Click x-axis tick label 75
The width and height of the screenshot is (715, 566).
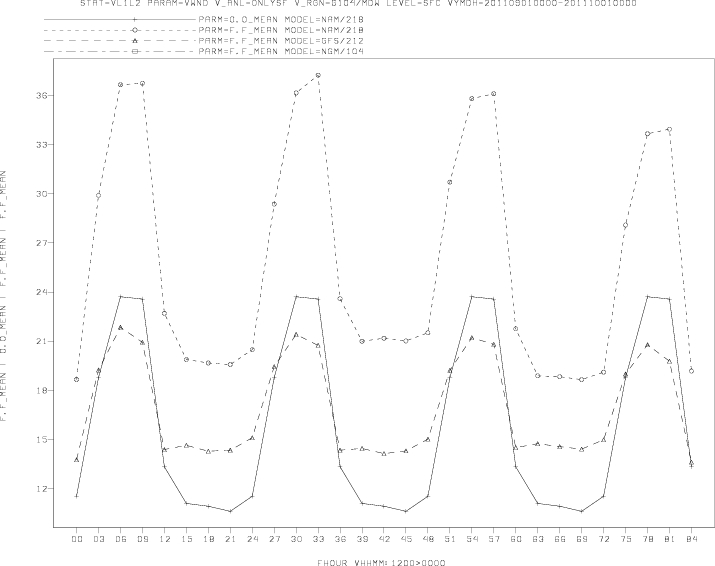coord(626,539)
